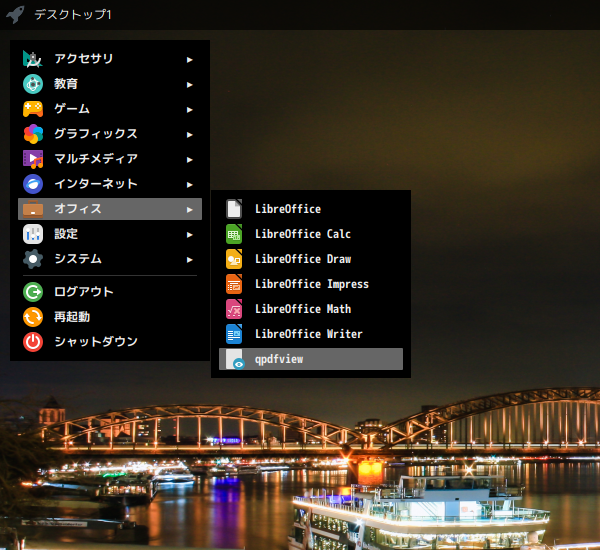Open the ゲーム menu entry
The height and width of the screenshot is (550, 600).
tap(110, 109)
